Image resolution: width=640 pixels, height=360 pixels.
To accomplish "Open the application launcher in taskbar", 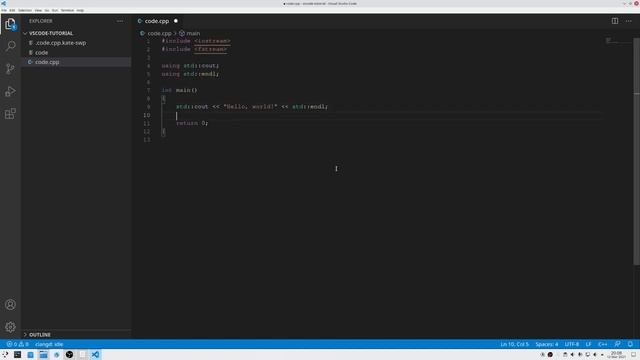I will 5,354.
